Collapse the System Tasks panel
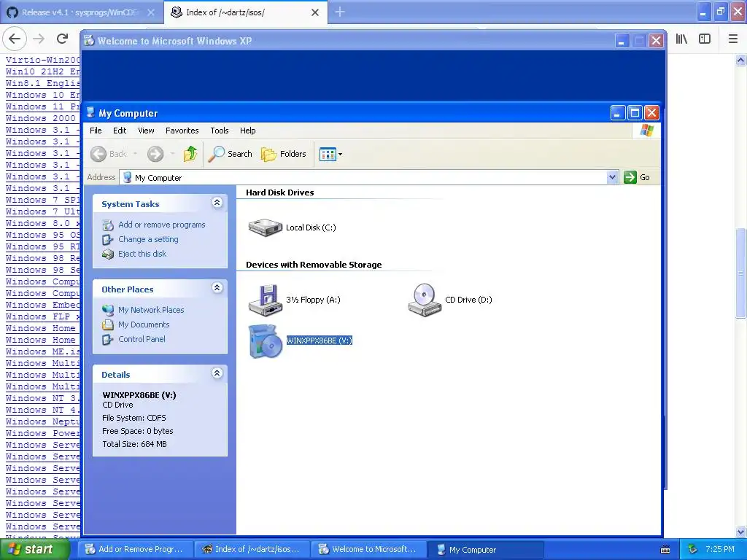This screenshot has width=747, height=560. pos(217,203)
